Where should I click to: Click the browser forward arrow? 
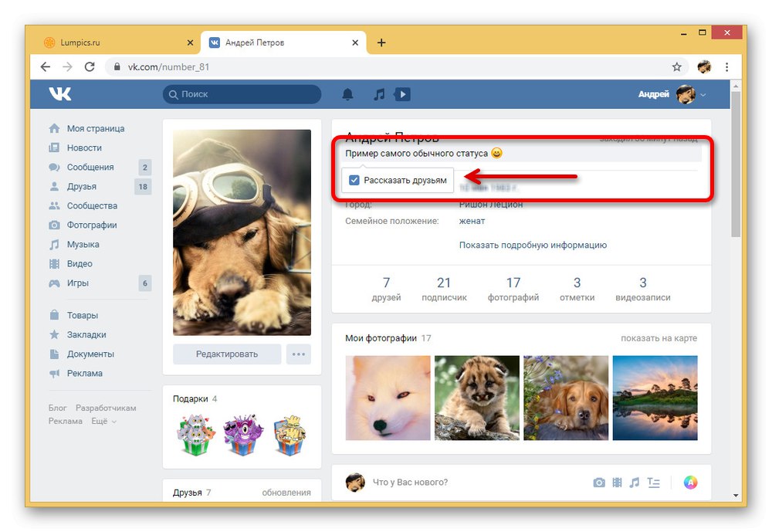tap(67, 66)
